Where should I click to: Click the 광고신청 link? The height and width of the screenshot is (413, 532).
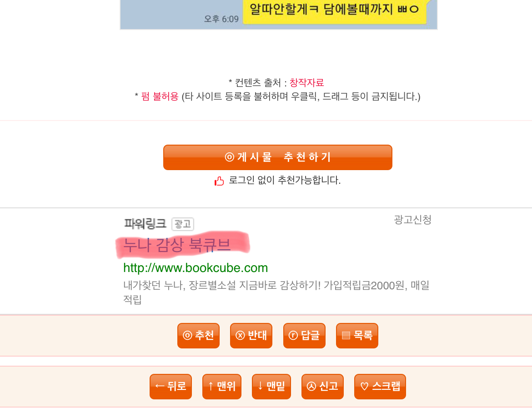[x=412, y=220]
